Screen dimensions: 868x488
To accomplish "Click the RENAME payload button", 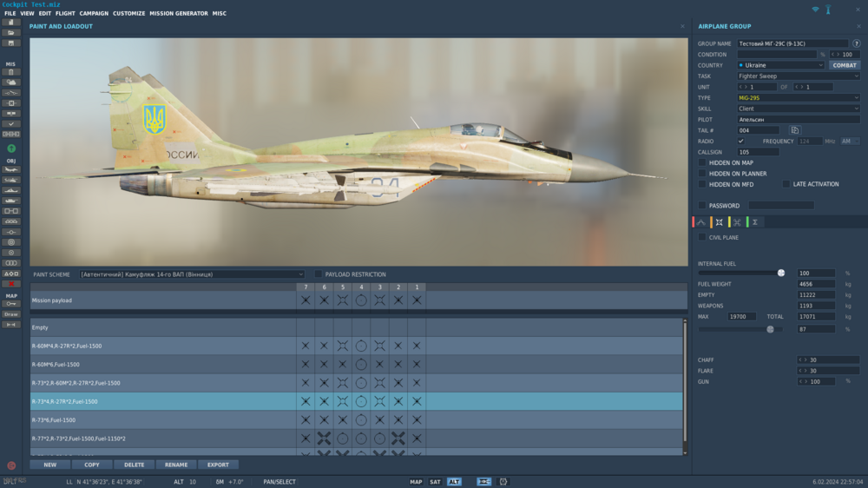I will pos(176,465).
